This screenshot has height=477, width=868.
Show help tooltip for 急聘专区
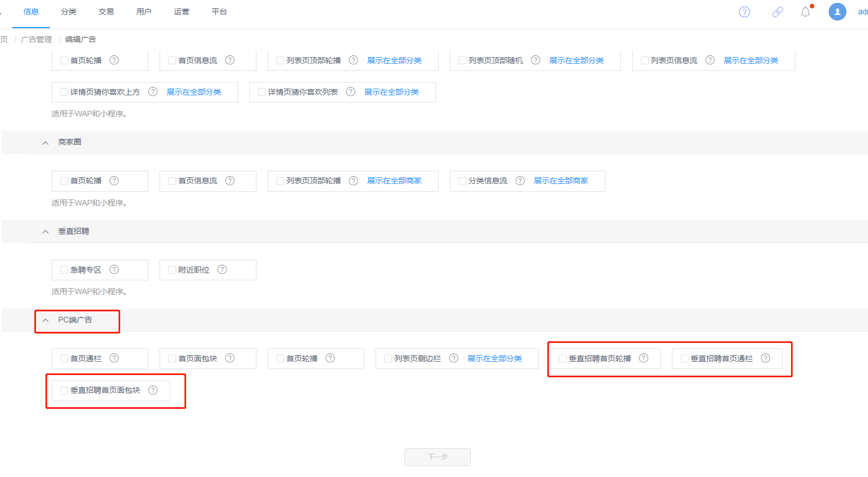pyautogui.click(x=114, y=270)
